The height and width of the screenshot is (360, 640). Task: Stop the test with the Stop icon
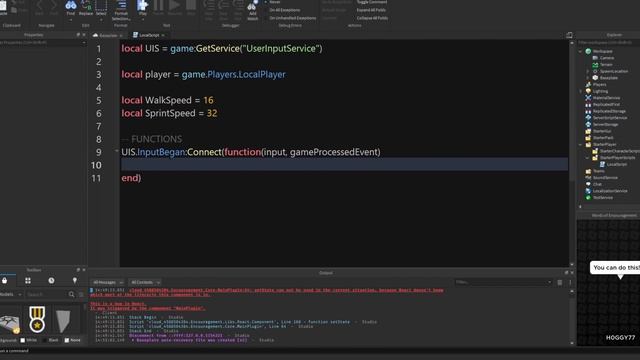(x=191, y=8)
